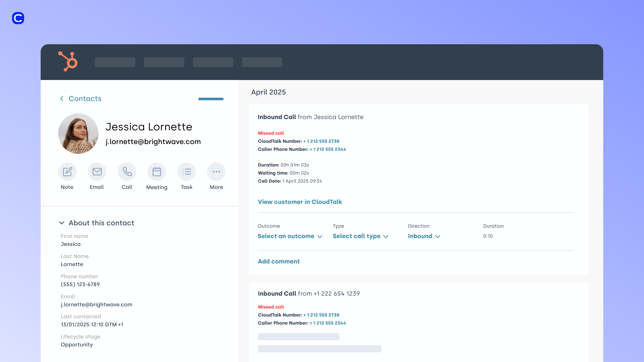This screenshot has width=644, height=362.
Task: Open the Select an outcome dropdown
Action: 290,236
